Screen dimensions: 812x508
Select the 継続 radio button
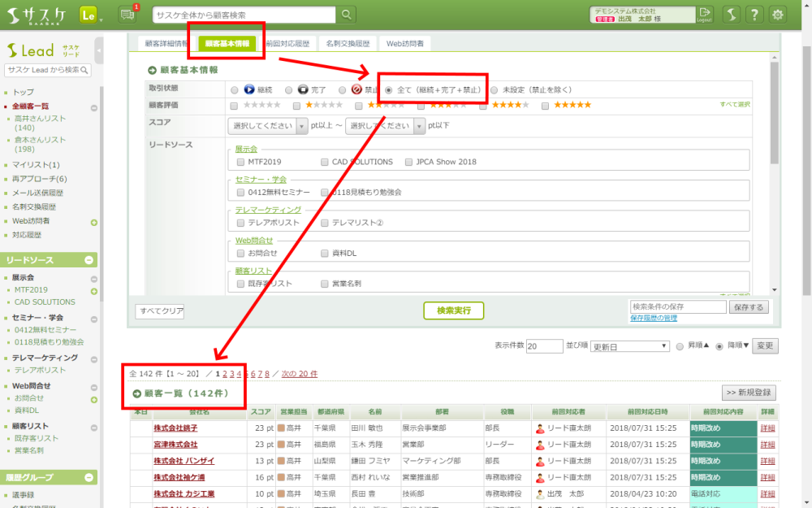(235, 89)
